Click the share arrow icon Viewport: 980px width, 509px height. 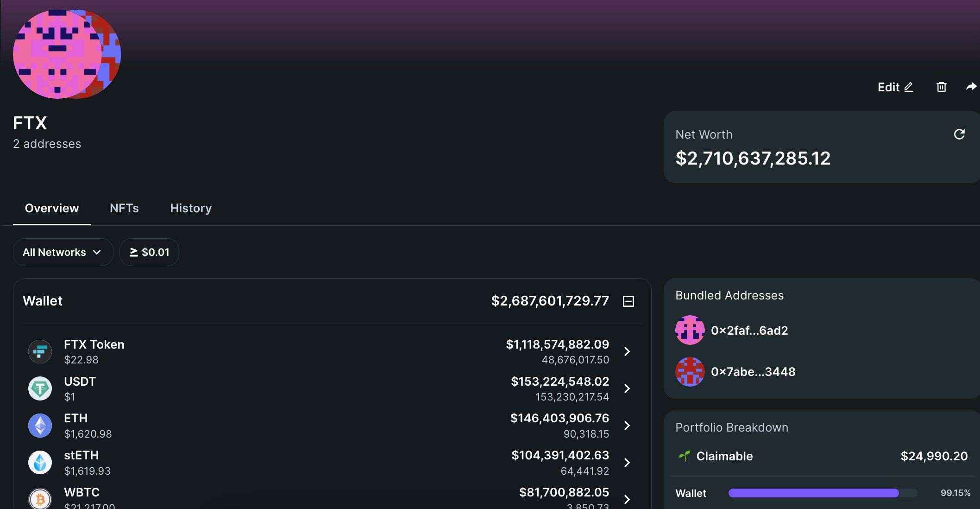coord(971,87)
